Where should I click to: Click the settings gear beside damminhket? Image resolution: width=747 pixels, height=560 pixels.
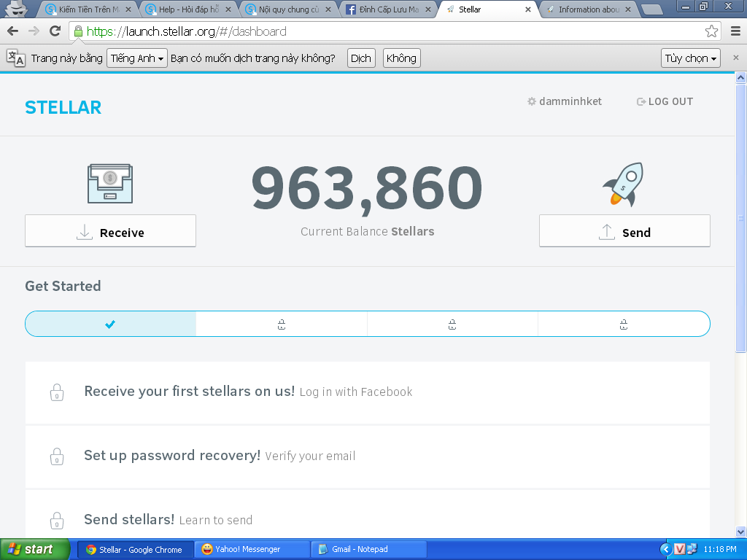point(532,101)
